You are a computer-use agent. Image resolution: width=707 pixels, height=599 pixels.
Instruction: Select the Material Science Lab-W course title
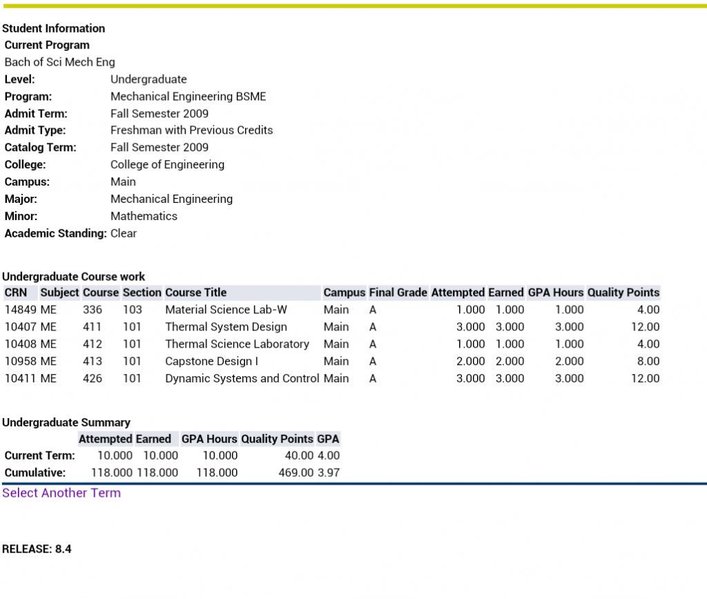pos(226,309)
